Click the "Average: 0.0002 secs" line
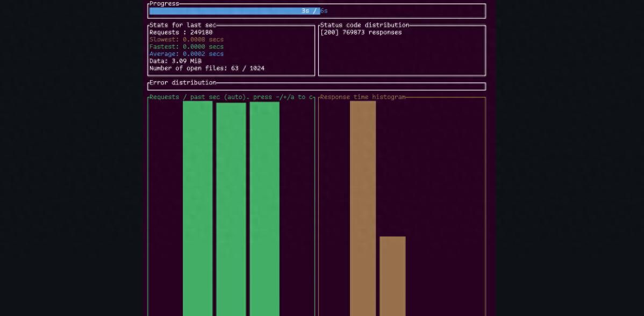 (x=186, y=54)
